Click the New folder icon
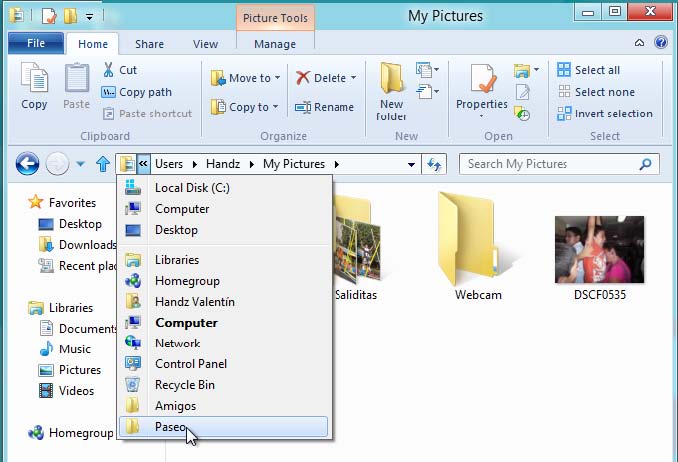This screenshot has height=462, width=678. tap(391, 80)
